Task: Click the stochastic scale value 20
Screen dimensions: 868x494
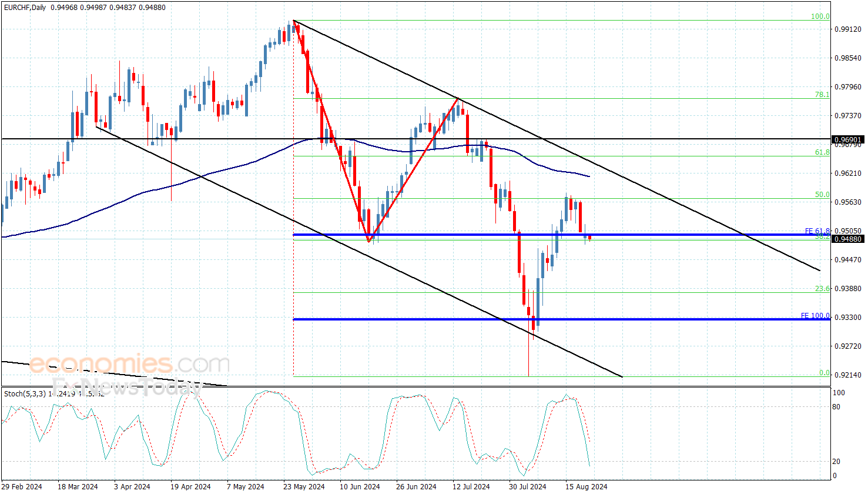Action: (837, 462)
